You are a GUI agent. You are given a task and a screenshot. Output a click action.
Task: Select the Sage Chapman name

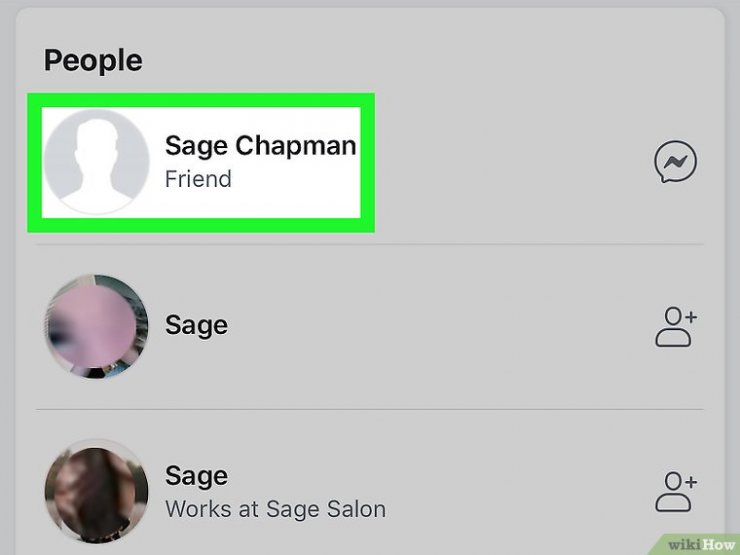pos(260,145)
